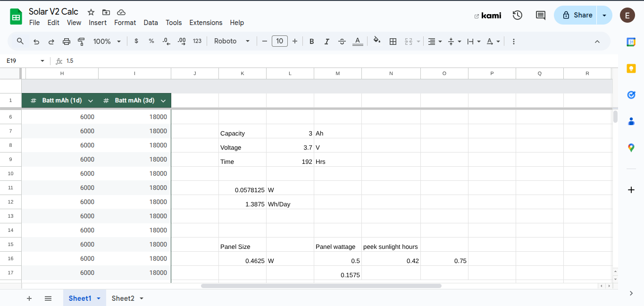Expand the 100% zoom dropdown
This screenshot has height=306, width=644.
[107, 42]
